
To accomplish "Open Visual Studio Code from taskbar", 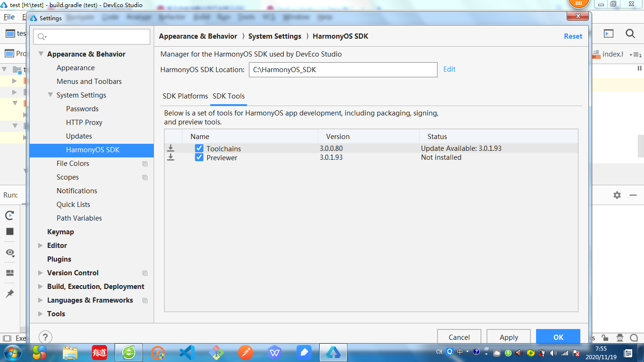I will 187,352.
